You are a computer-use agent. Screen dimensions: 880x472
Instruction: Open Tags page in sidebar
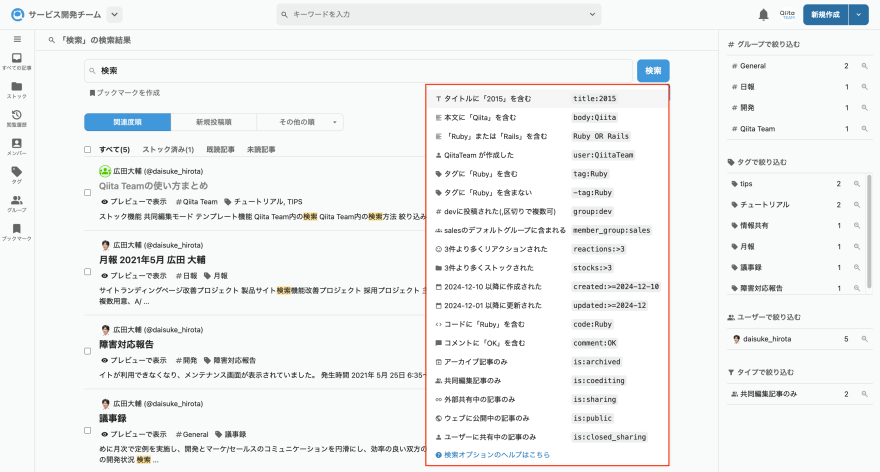[17, 175]
